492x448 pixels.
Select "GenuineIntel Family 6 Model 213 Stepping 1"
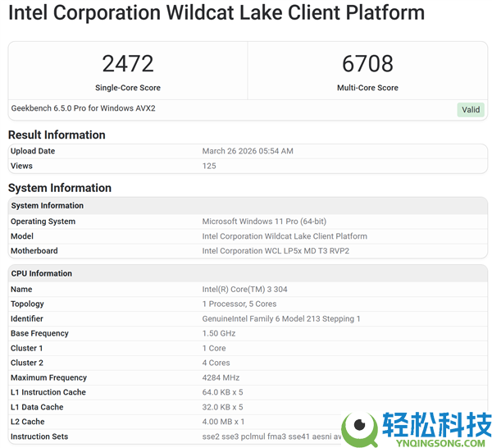pos(281,318)
